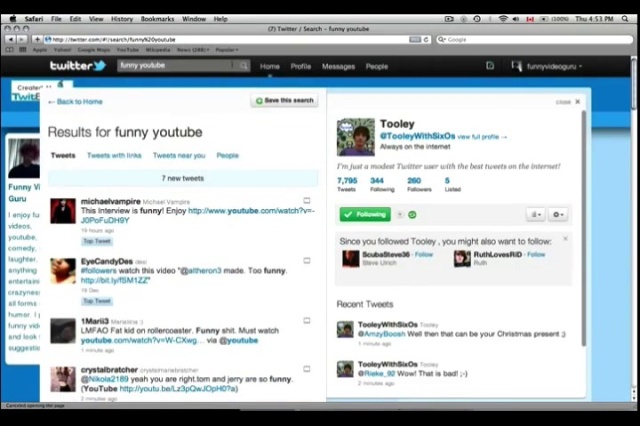Click the Safari back arrow button
This screenshot has height=426, width=640.
[10, 40]
